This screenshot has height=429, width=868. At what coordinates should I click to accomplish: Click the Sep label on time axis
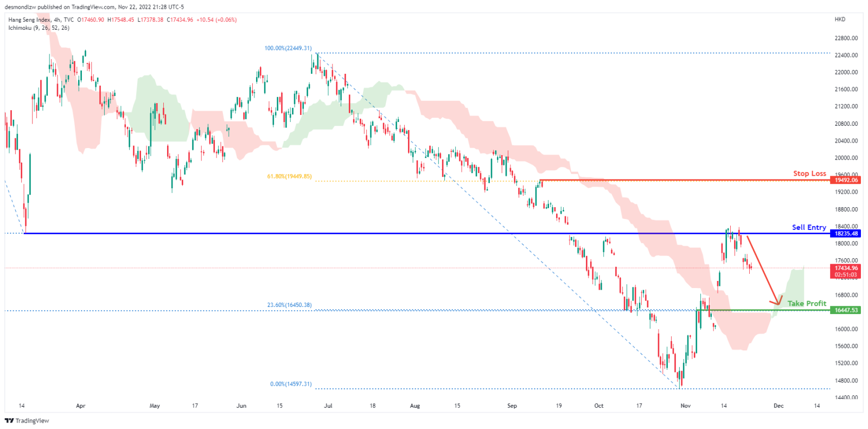coord(512,406)
